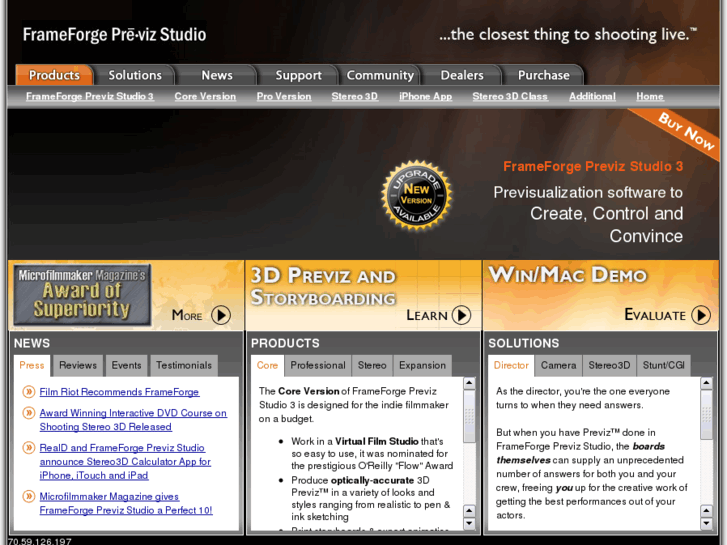Select the Camera tab in Solutions panel

[x=558, y=365]
